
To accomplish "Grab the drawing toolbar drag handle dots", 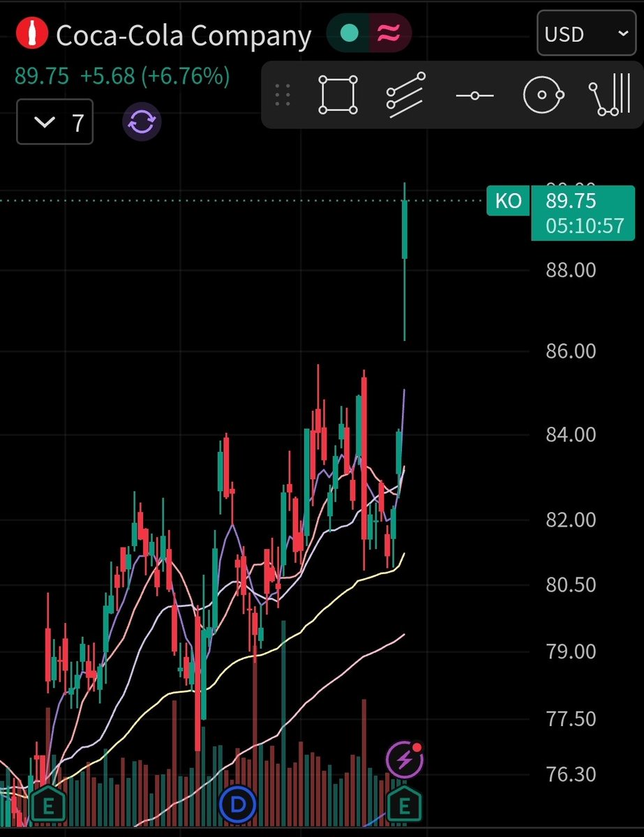I will tap(283, 95).
